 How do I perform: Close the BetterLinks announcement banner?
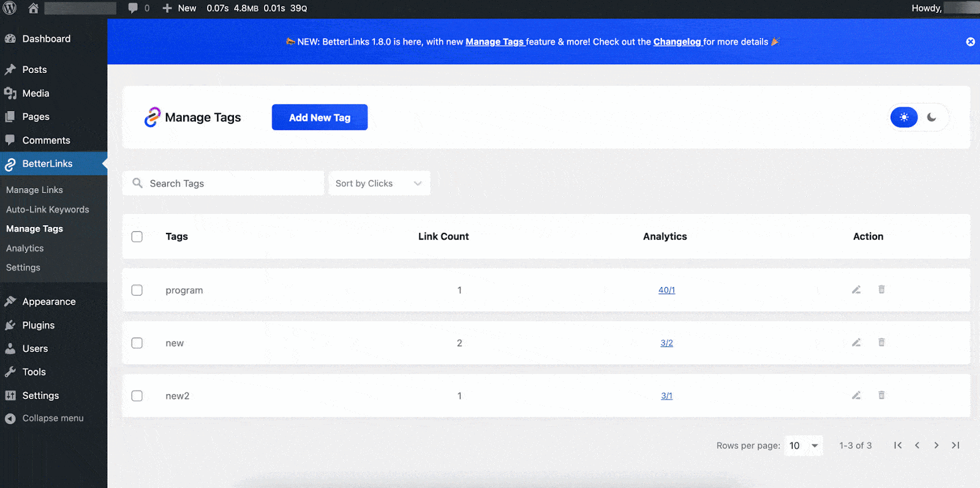click(970, 42)
